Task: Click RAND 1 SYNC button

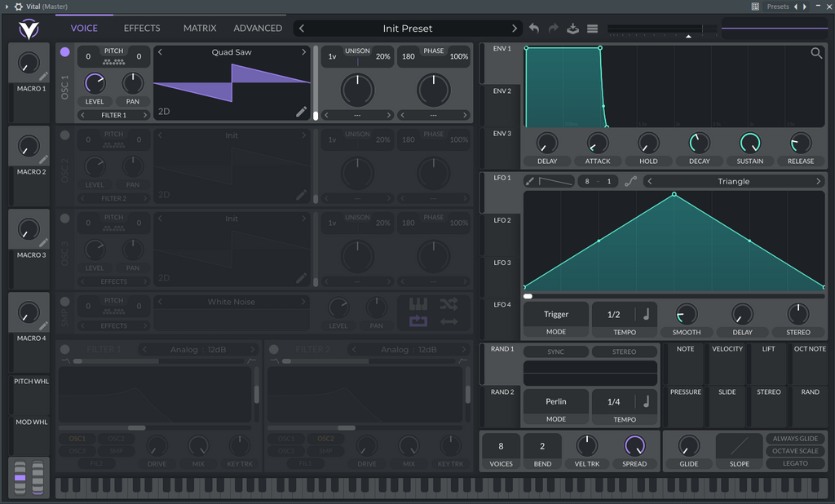Action: point(556,351)
